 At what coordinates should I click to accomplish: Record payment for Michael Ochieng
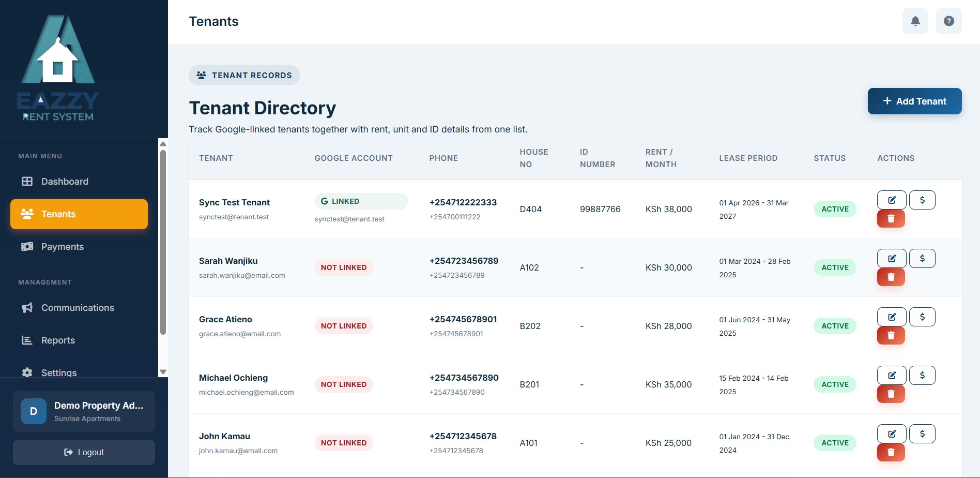tap(922, 376)
